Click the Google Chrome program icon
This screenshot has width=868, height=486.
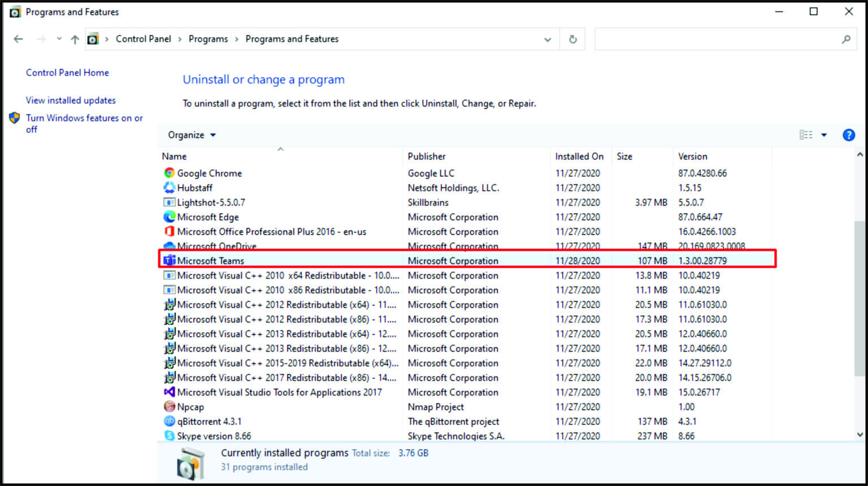coord(169,173)
